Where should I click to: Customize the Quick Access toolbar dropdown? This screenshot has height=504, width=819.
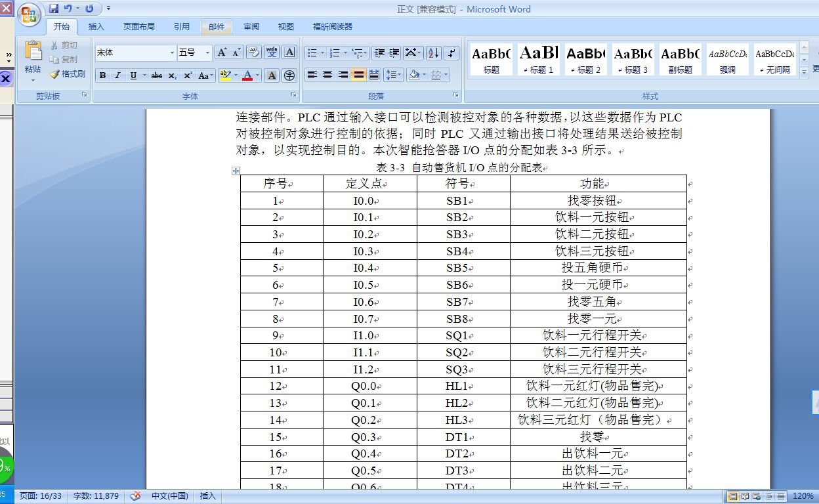pyautogui.click(x=108, y=9)
